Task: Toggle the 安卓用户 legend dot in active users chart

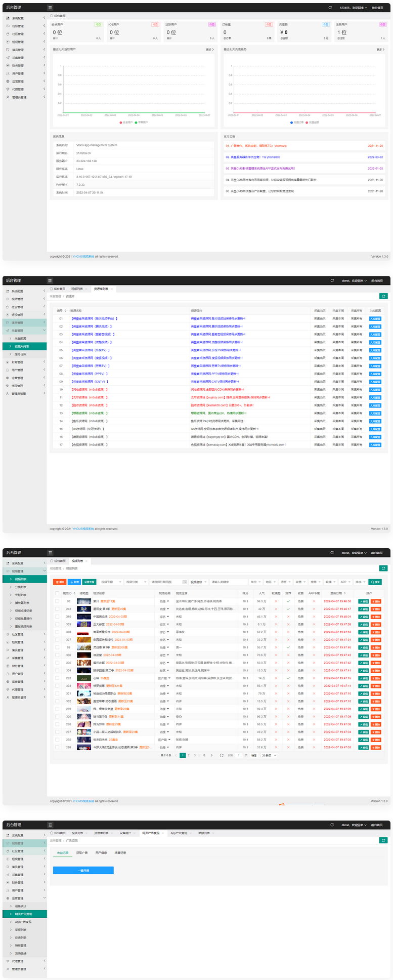Action: pyautogui.click(x=121, y=123)
